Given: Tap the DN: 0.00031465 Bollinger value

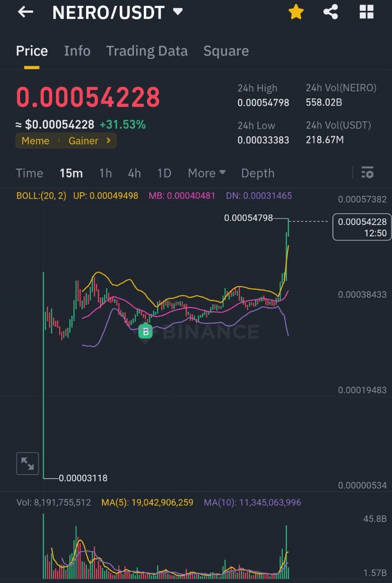Looking at the screenshot, I should pos(259,196).
